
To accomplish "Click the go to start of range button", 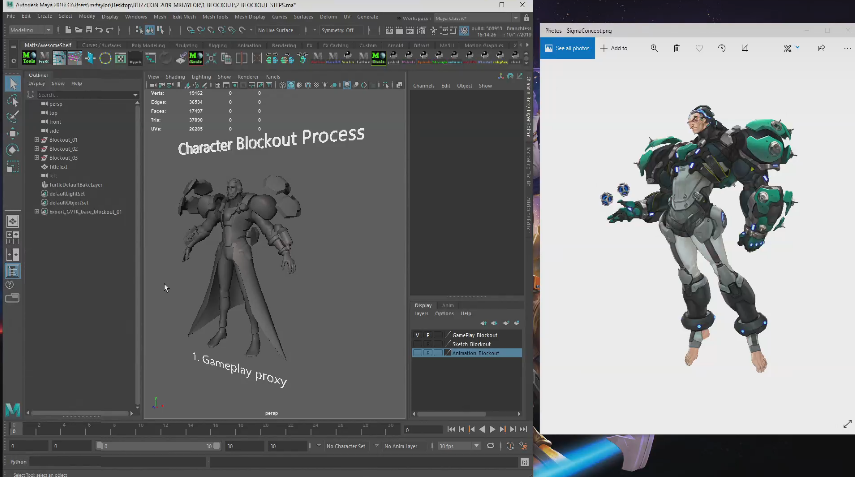I will tap(451, 430).
